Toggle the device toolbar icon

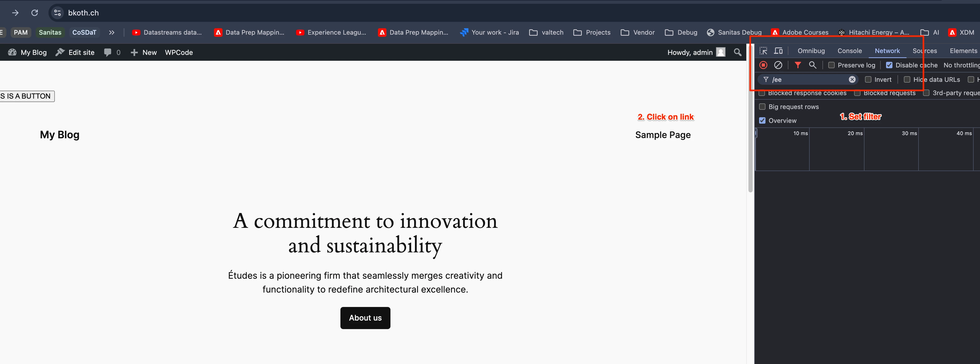[x=778, y=51]
